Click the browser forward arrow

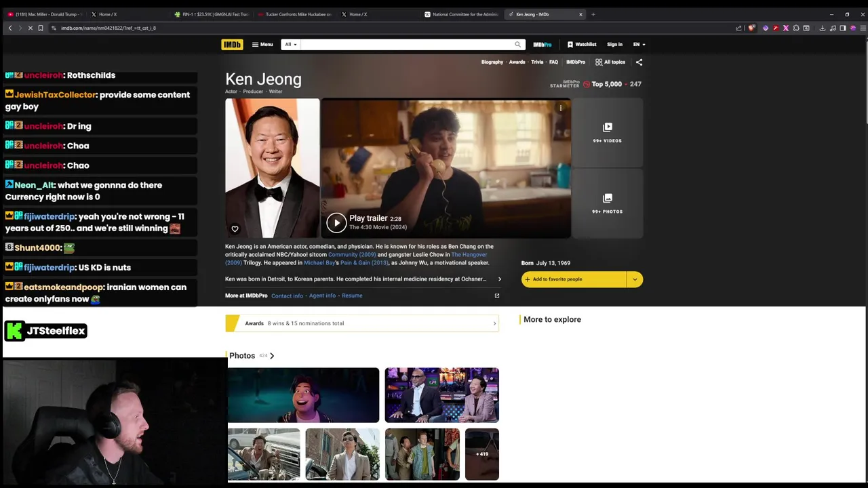20,28
